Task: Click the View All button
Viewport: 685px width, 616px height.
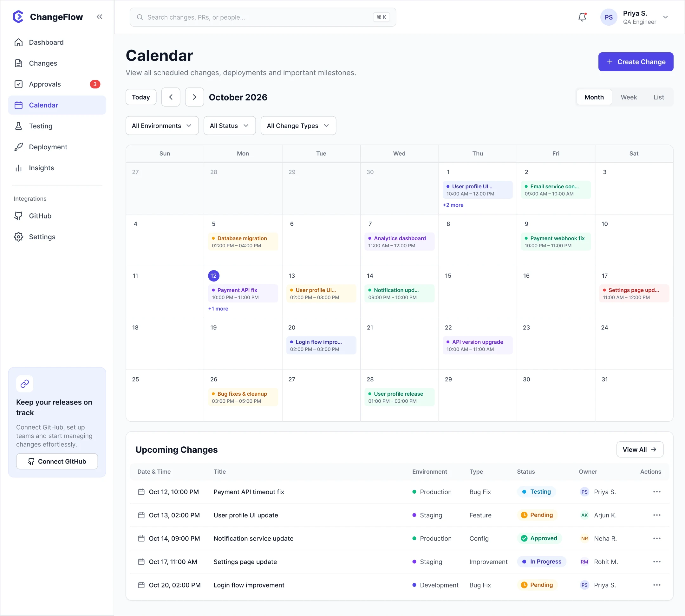Action: coord(640,450)
